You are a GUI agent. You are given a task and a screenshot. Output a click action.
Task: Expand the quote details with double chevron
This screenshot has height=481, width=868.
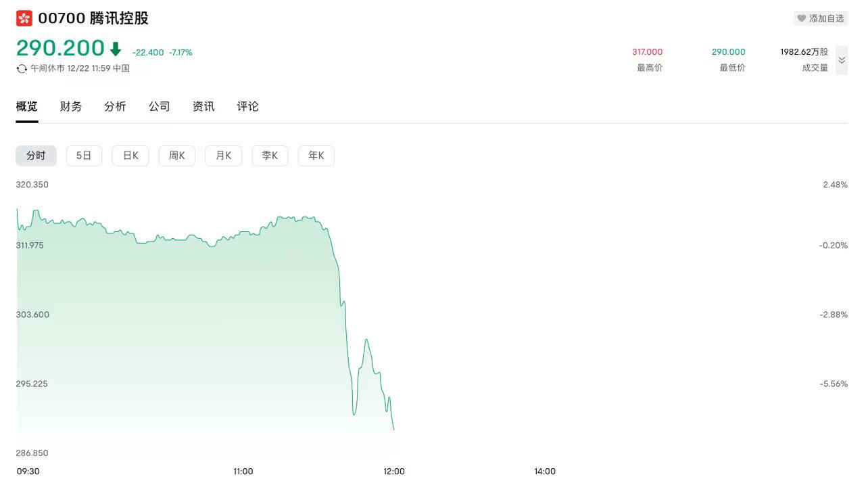click(842, 60)
